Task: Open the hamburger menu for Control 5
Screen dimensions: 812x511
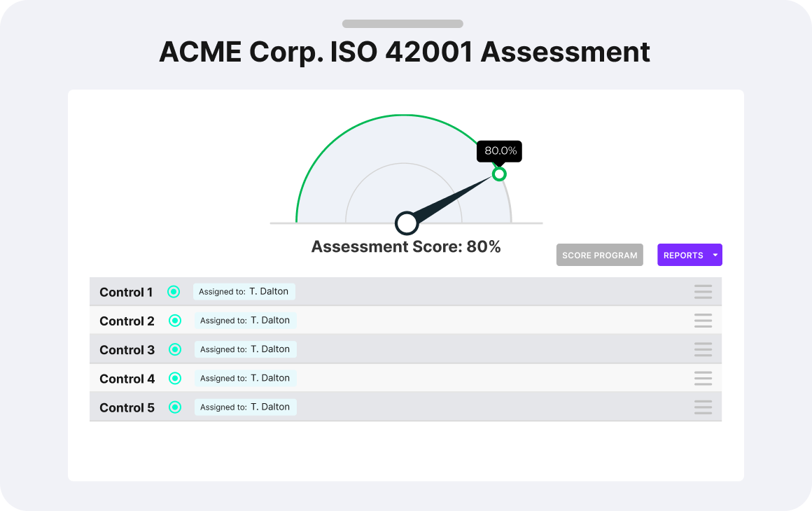Action: (703, 407)
